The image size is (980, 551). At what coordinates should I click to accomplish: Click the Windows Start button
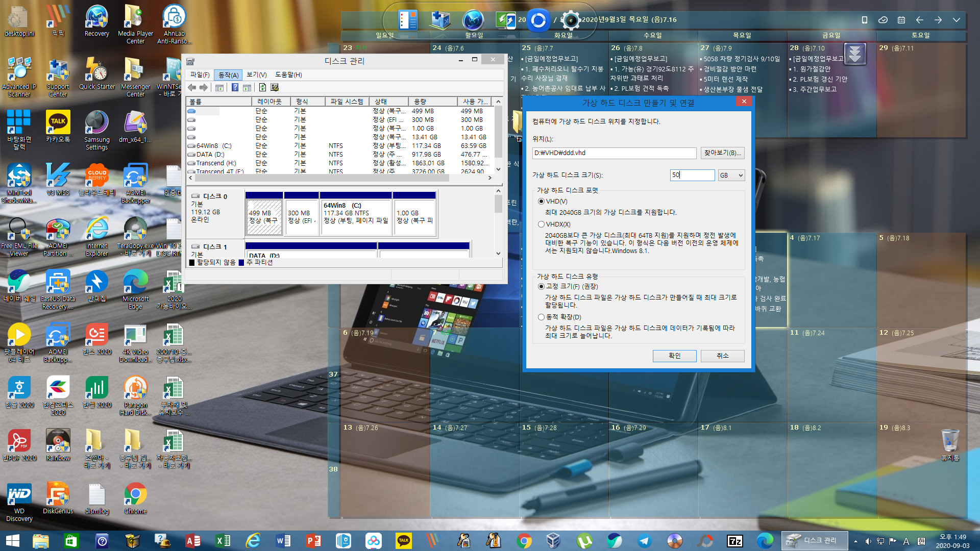point(12,541)
